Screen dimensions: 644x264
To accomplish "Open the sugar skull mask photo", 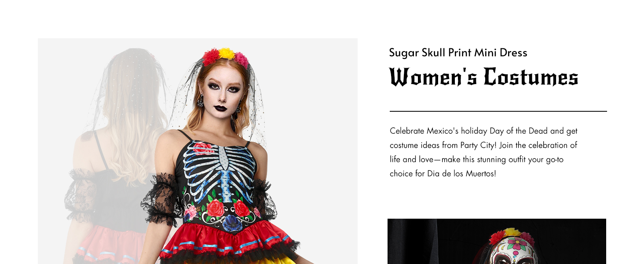I will click(497, 241).
